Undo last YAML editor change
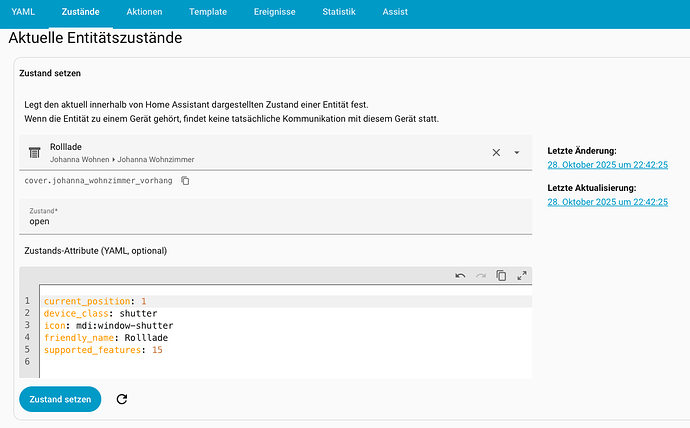Viewport: 690px width, 428px height. [460, 276]
